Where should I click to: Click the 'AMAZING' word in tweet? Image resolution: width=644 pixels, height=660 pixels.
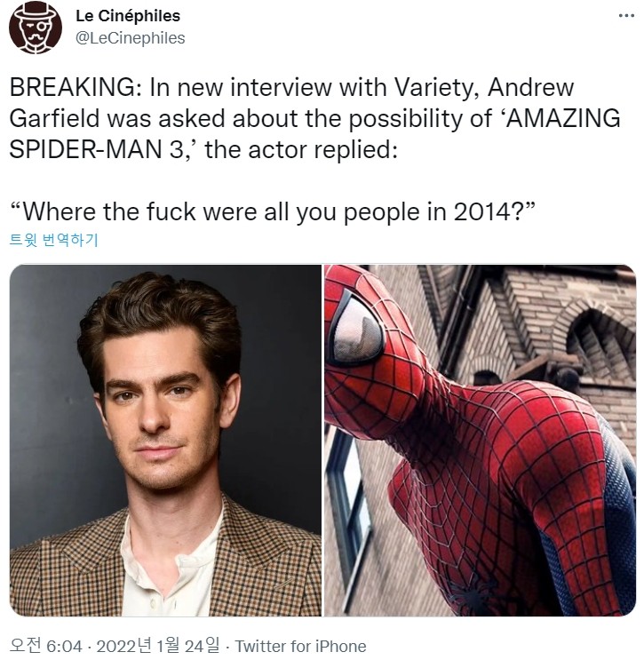pos(563,118)
